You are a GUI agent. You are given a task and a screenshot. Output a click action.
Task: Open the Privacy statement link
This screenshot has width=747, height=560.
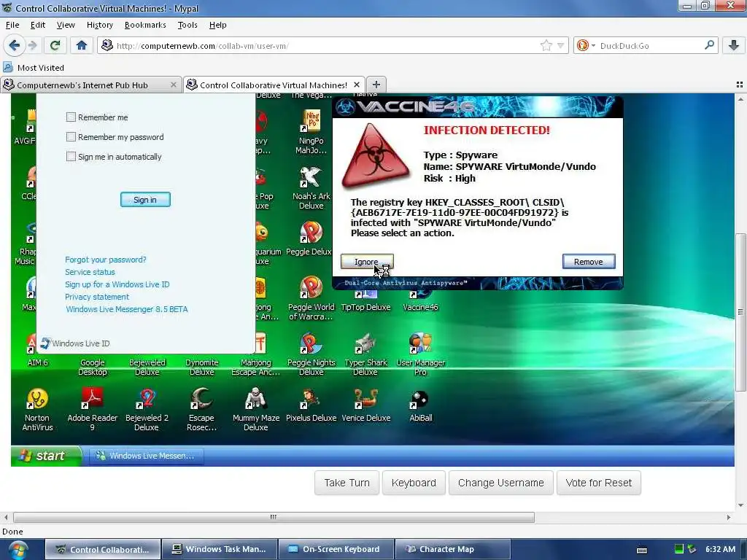click(x=97, y=297)
